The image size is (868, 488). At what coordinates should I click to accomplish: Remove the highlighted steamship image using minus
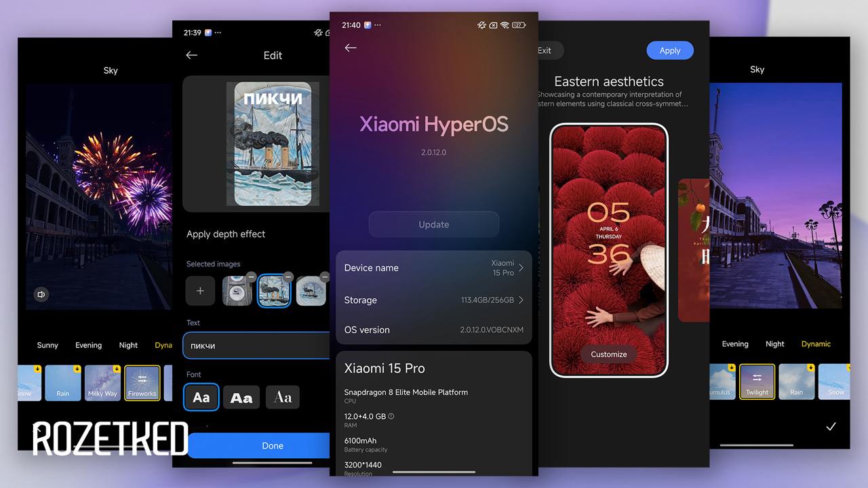[x=288, y=277]
